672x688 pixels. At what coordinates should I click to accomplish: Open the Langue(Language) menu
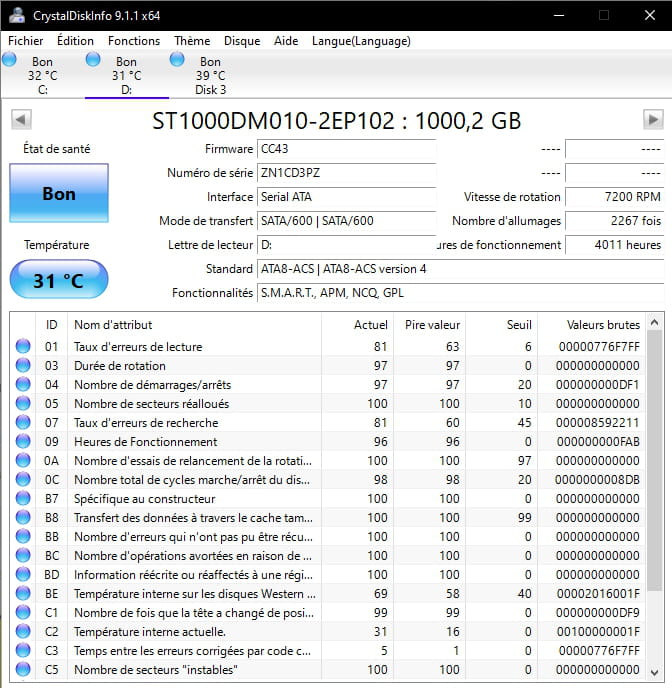pyautogui.click(x=361, y=41)
